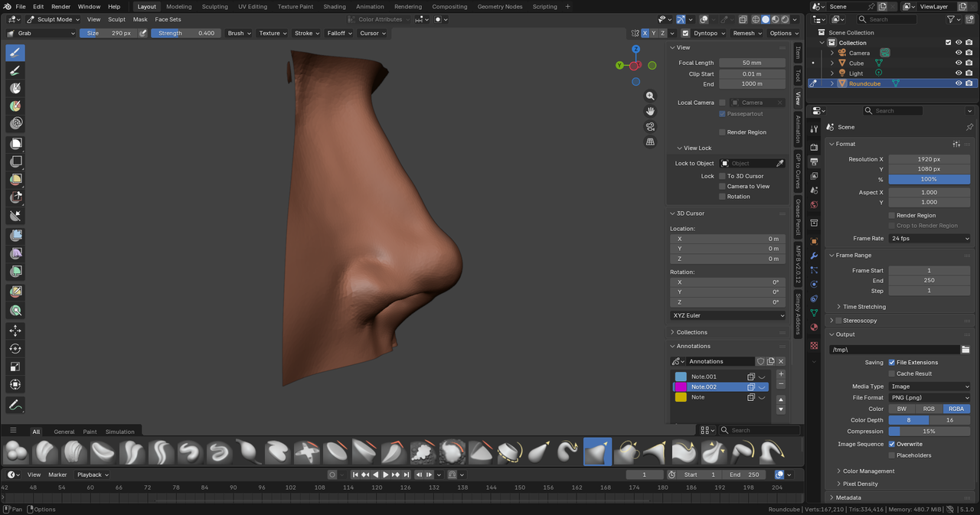Screen dimensions: 980x515
Task: Select the Annotate tool
Action: [15, 405]
